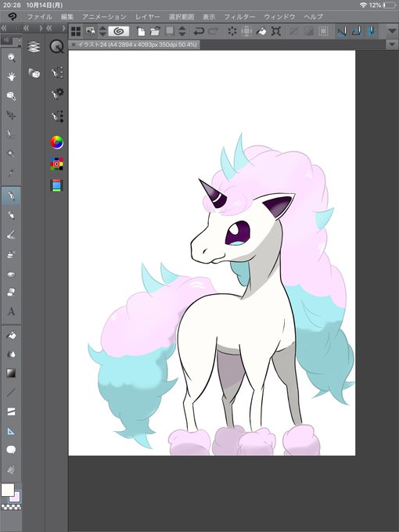Select the Ruler triangle tool

point(11,431)
